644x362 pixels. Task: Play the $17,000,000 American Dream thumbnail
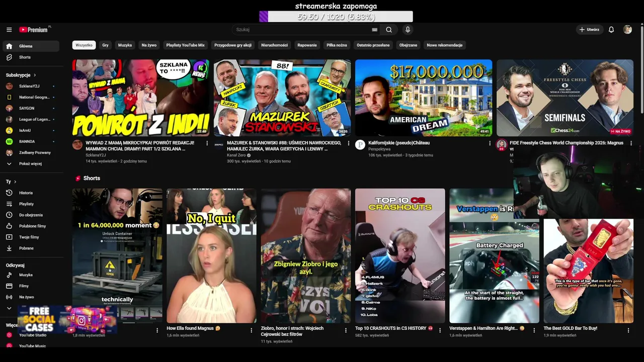point(424,98)
